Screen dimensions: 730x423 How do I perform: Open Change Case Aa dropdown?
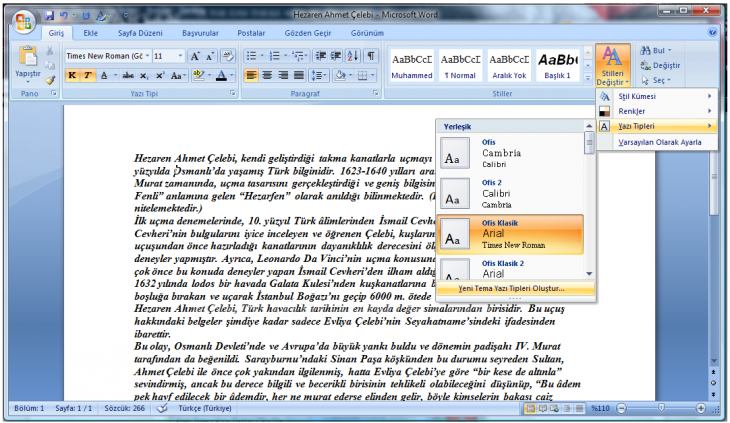pyautogui.click(x=178, y=75)
